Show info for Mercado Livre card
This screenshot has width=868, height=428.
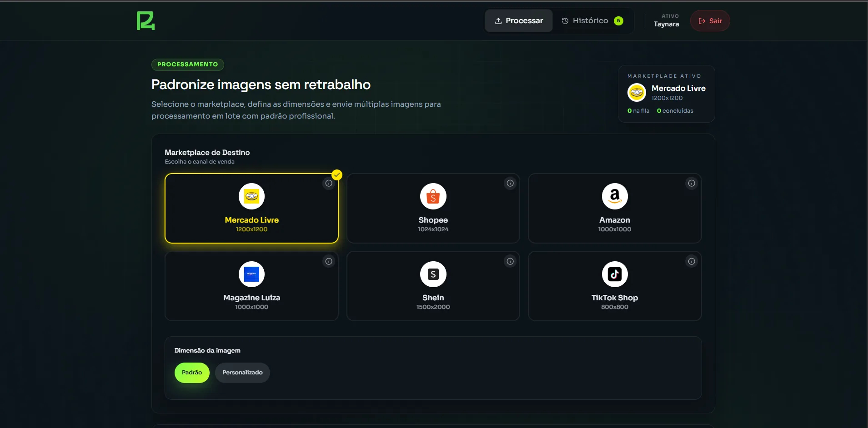[x=329, y=184]
